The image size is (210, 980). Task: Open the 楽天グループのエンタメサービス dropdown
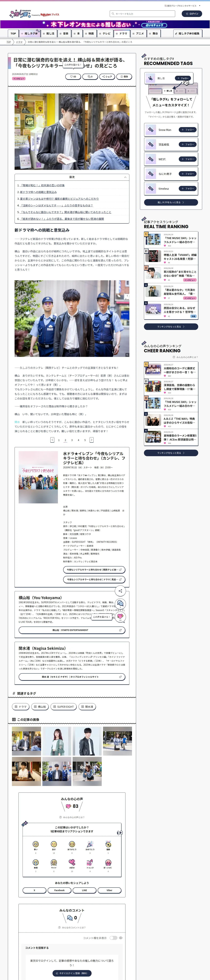pyautogui.click(x=182, y=6)
